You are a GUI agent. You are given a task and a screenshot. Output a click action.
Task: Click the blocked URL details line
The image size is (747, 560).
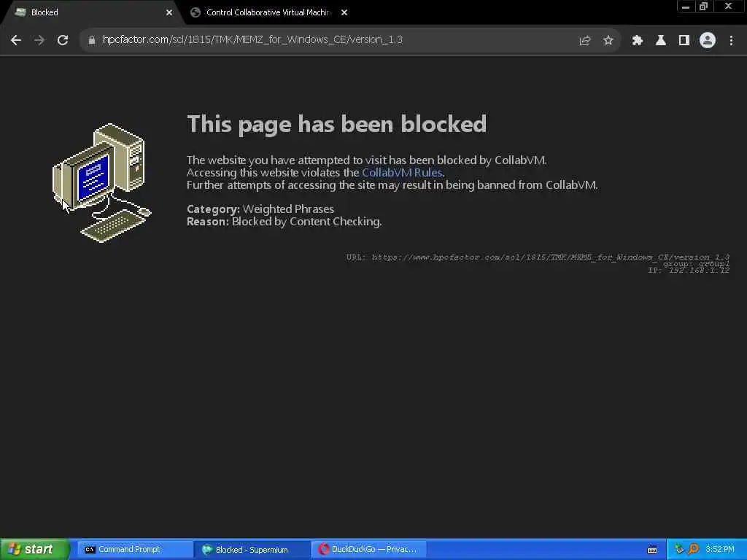[x=538, y=257]
